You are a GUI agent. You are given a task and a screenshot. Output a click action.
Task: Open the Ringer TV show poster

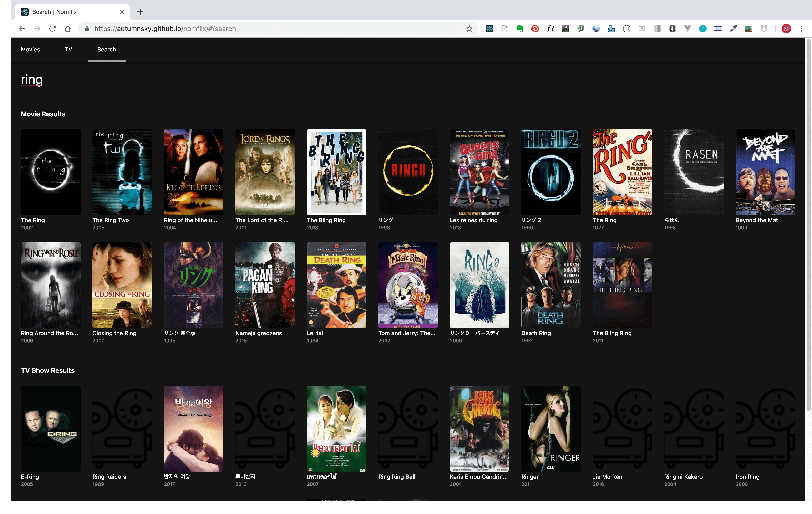pos(551,428)
